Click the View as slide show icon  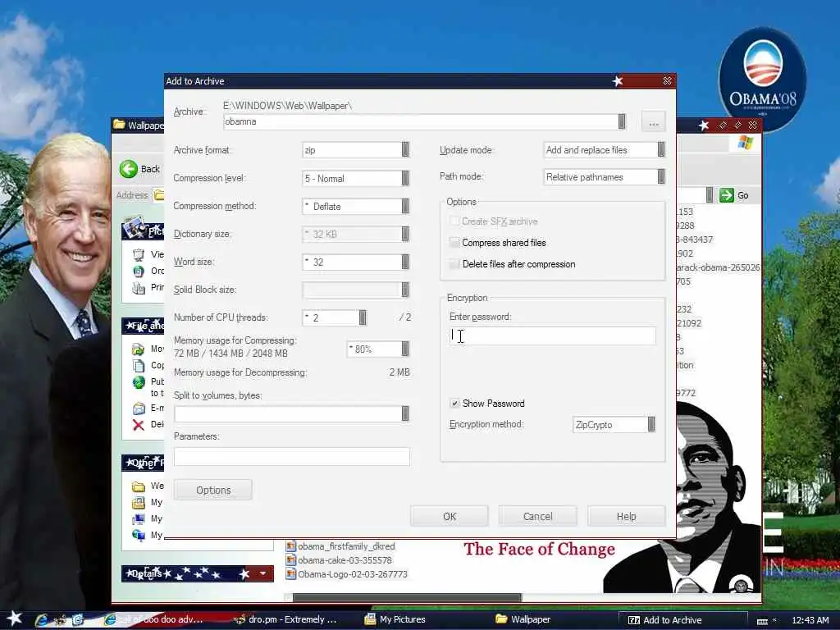point(138,254)
